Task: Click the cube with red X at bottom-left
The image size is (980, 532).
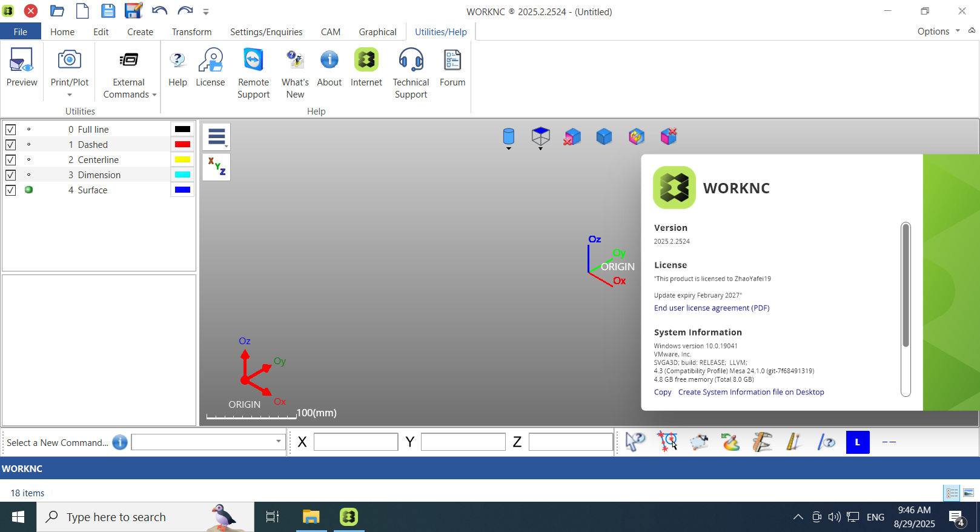Action: (572, 137)
